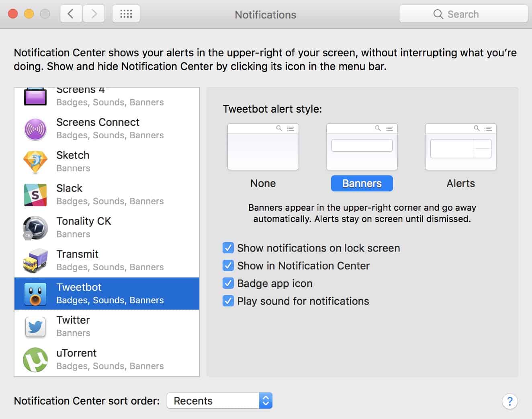Open the help question mark button
The width and height of the screenshot is (532, 419).
[x=509, y=401]
